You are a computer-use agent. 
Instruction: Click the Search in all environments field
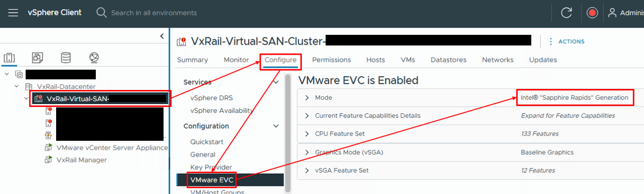[154, 13]
